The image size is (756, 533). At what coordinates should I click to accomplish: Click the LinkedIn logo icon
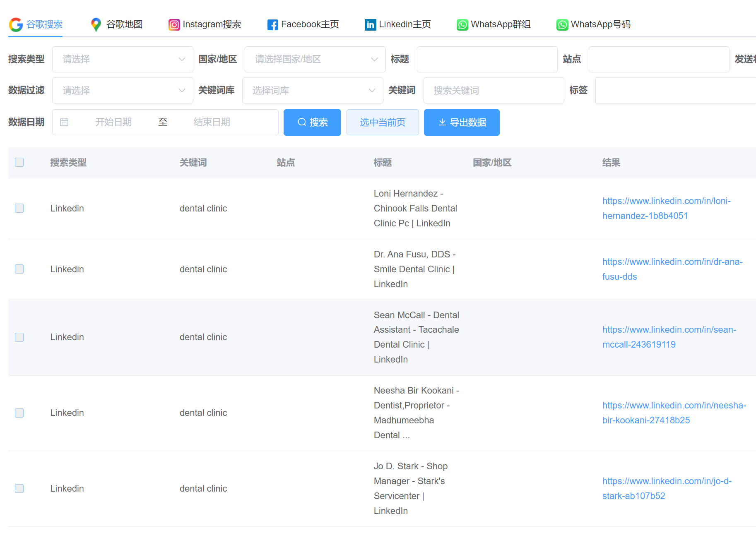pyautogui.click(x=371, y=25)
